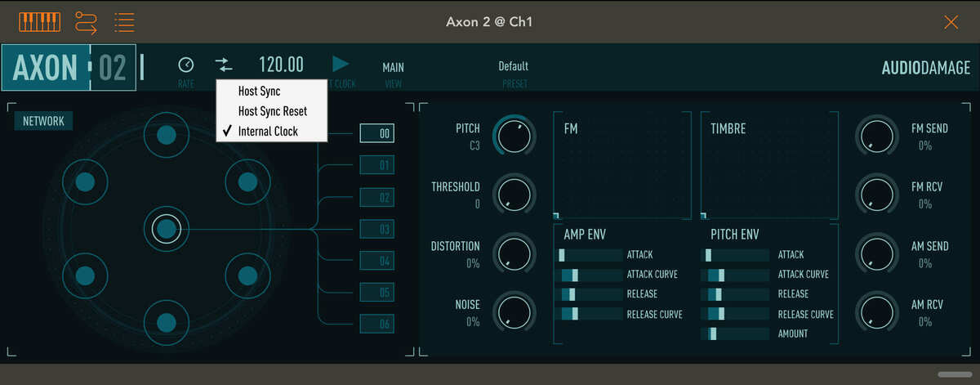Adjust the Pitch Env RELEASE slider
Viewport: 980px width, 385px height.
point(737,294)
